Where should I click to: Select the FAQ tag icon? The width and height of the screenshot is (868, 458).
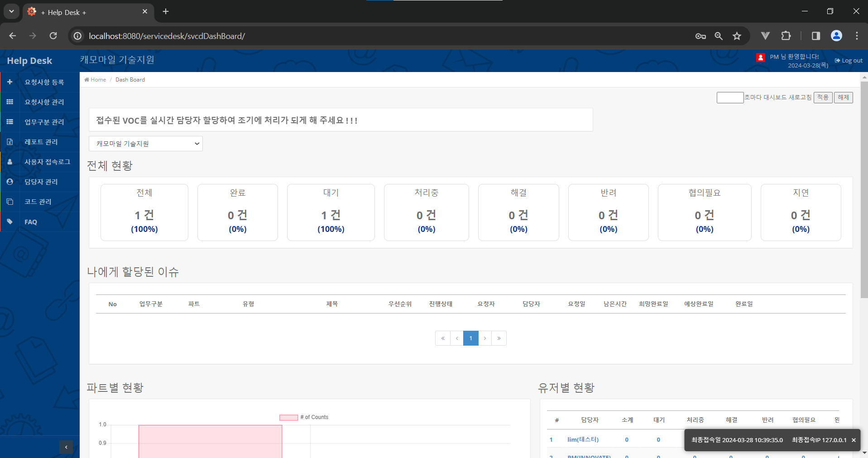click(10, 222)
